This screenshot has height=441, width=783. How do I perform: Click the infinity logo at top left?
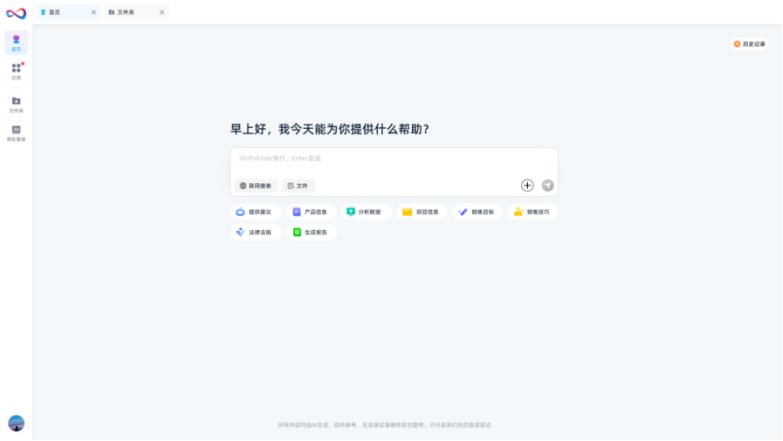[16, 12]
